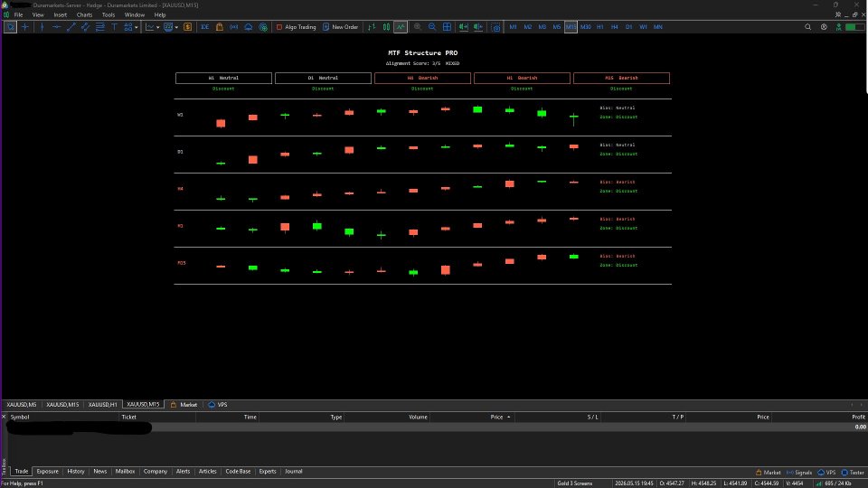The width and height of the screenshot is (868, 488).
Task: Open the File menu
Action: [18, 15]
